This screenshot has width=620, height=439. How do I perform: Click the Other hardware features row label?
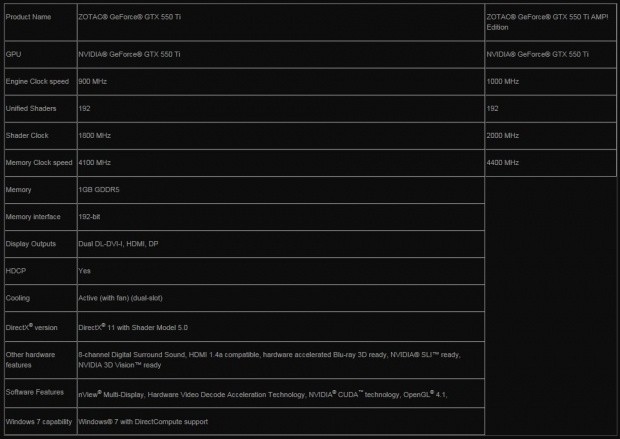click(x=30, y=360)
